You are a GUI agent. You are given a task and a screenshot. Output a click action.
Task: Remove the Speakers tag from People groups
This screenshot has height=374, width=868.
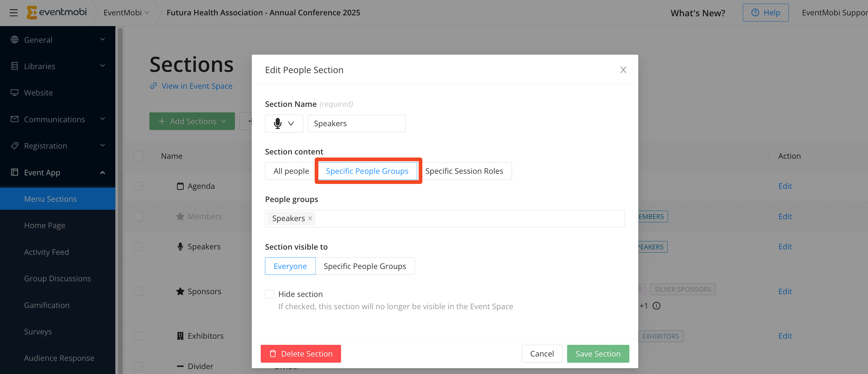click(310, 219)
